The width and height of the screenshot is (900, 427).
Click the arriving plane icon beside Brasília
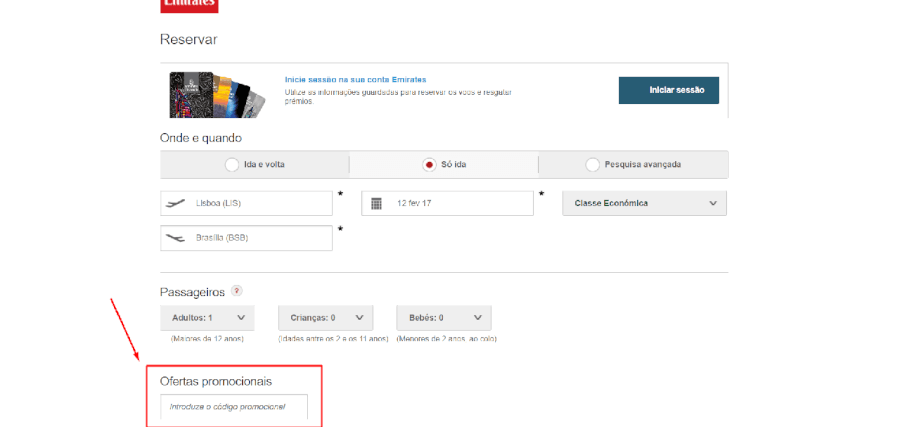[x=175, y=238]
